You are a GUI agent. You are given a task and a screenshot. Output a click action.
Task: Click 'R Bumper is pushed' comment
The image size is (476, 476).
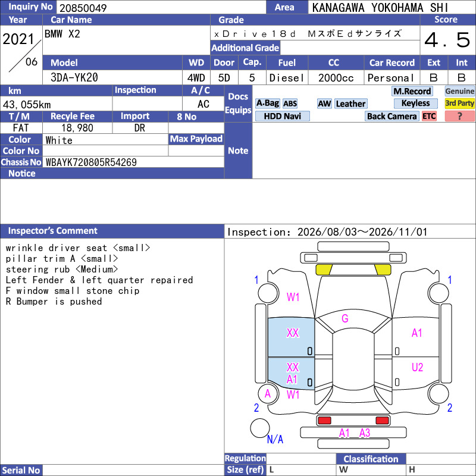coord(54,302)
